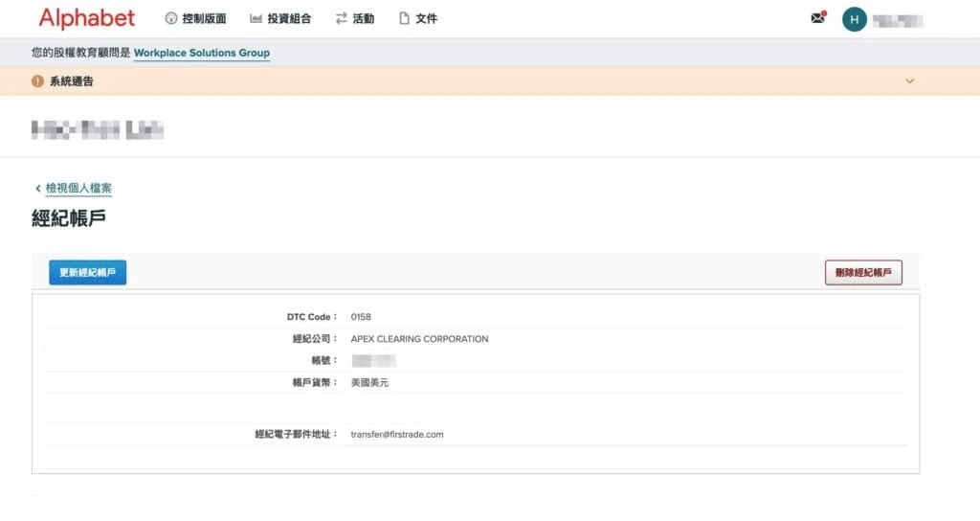Click the DTC Code field label
Screen dimensions: 980x521
coord(312,317)
